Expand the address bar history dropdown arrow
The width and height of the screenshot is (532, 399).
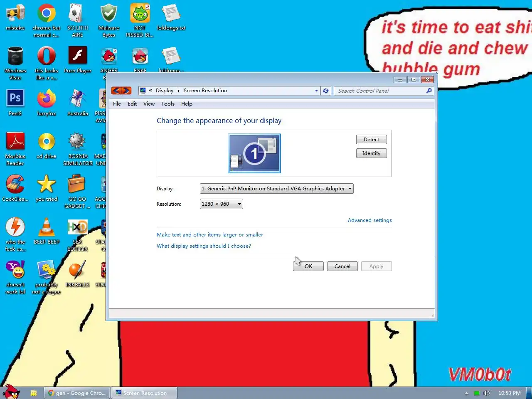(x=316, y=91)
